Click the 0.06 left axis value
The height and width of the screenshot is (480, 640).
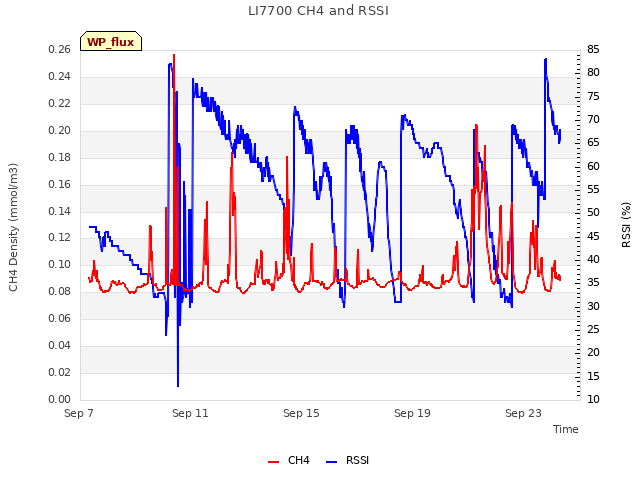click(x=60, y=318)
